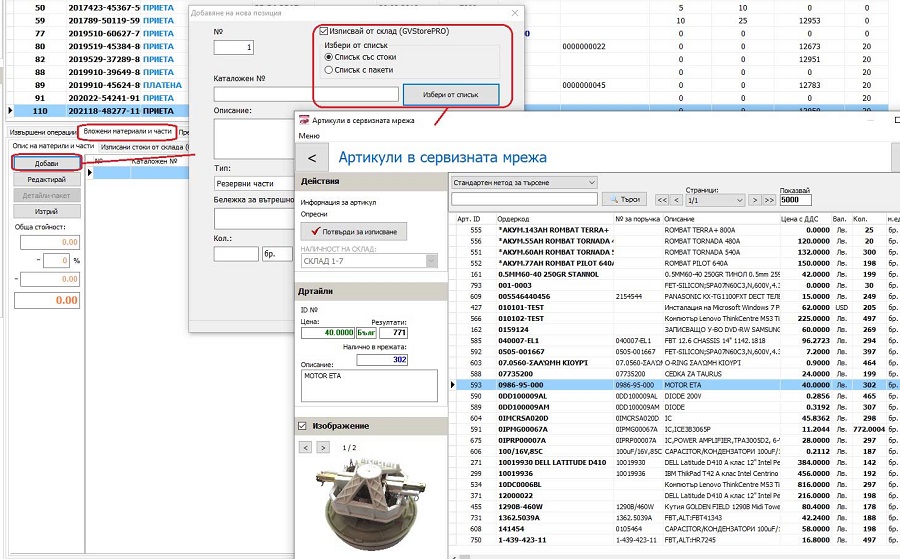The image size is (900, 559).
Task: Select order row 2019519-45384-8 ПРИЕТА
Action: (99, 46)
